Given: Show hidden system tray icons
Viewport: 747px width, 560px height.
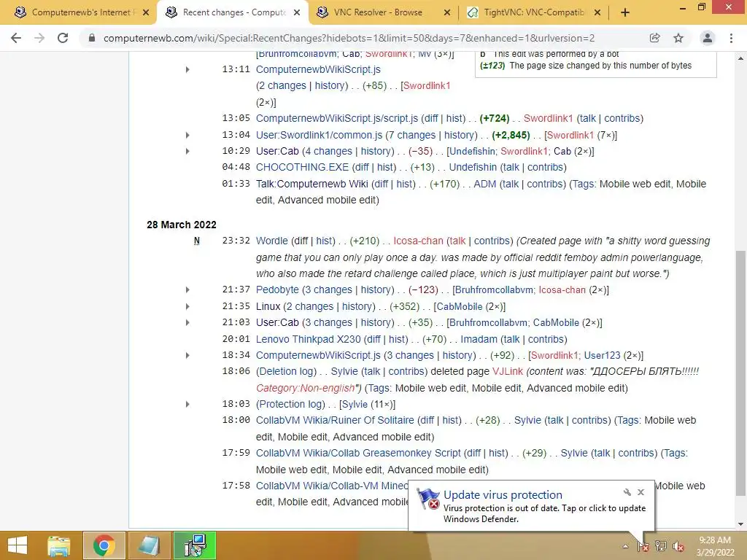Looking at the screenshot, I should tap(625, 547).
